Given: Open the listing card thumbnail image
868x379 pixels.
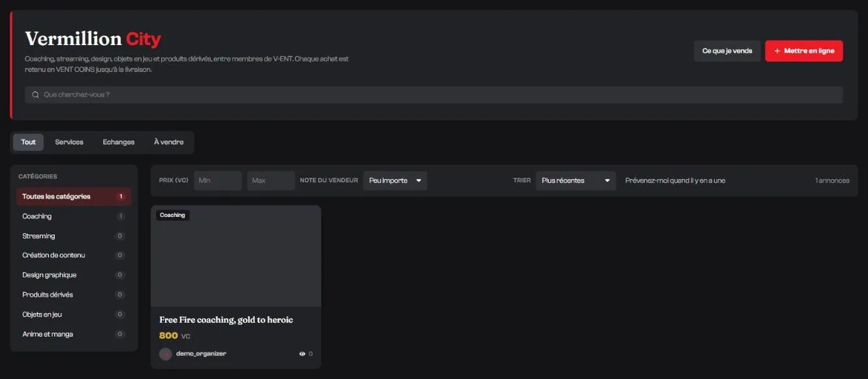Looking at the screenshot, I should (236, 256).
